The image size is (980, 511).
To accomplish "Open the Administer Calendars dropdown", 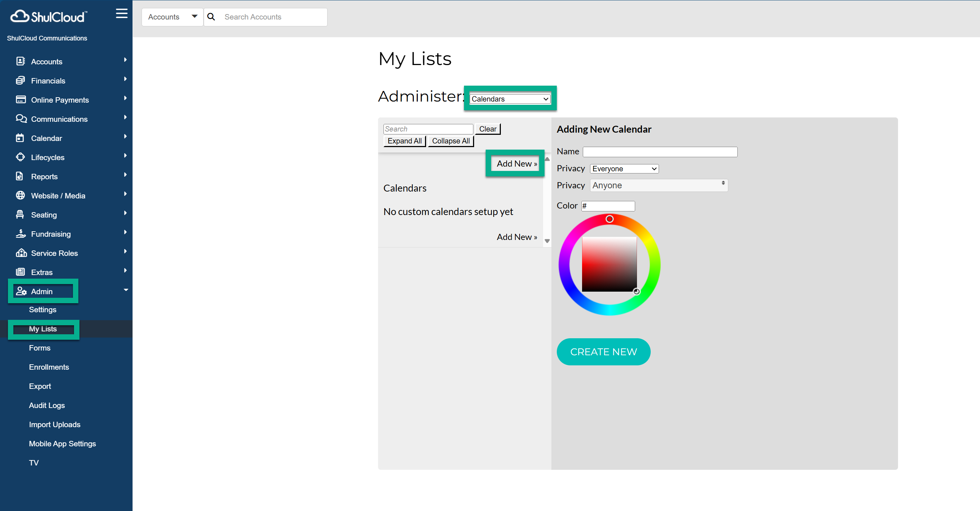I will 509,99.
